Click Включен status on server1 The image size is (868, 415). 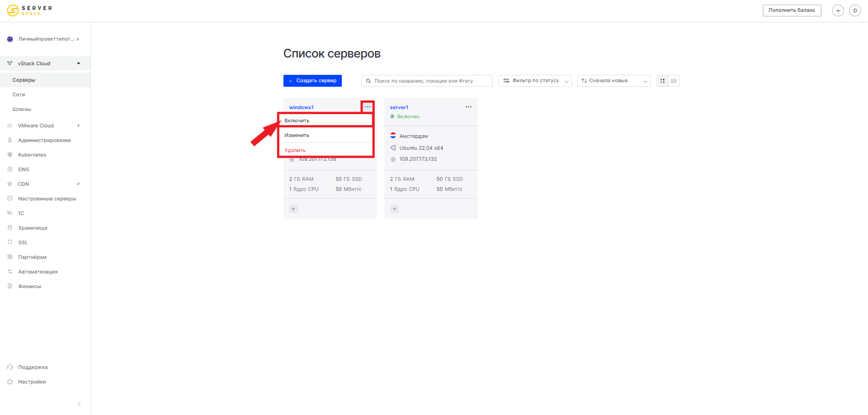click(408, 116)
